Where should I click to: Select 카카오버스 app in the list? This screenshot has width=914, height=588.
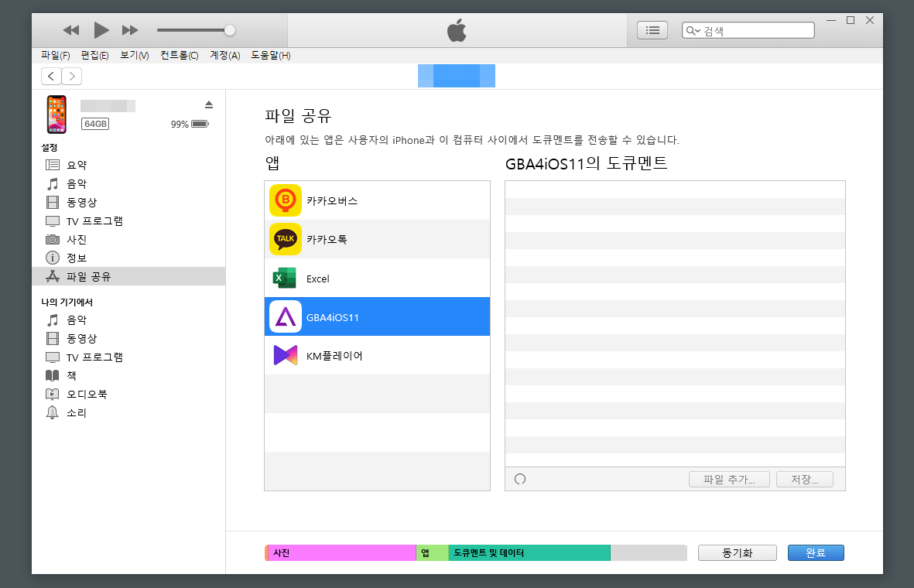tap(377, 200)
